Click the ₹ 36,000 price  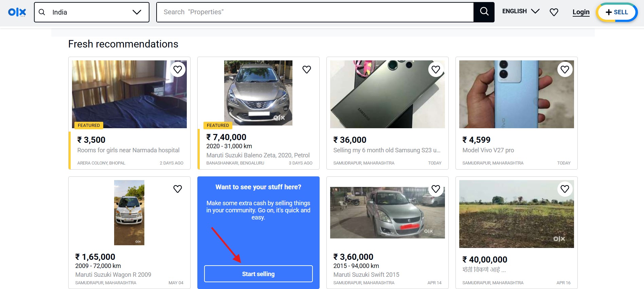point(350,140)
